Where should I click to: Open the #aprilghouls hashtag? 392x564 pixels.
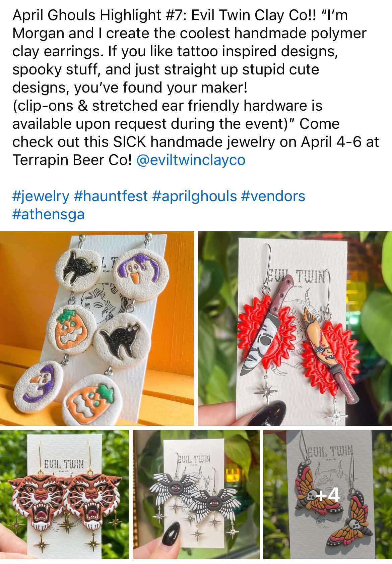point(194,196)
